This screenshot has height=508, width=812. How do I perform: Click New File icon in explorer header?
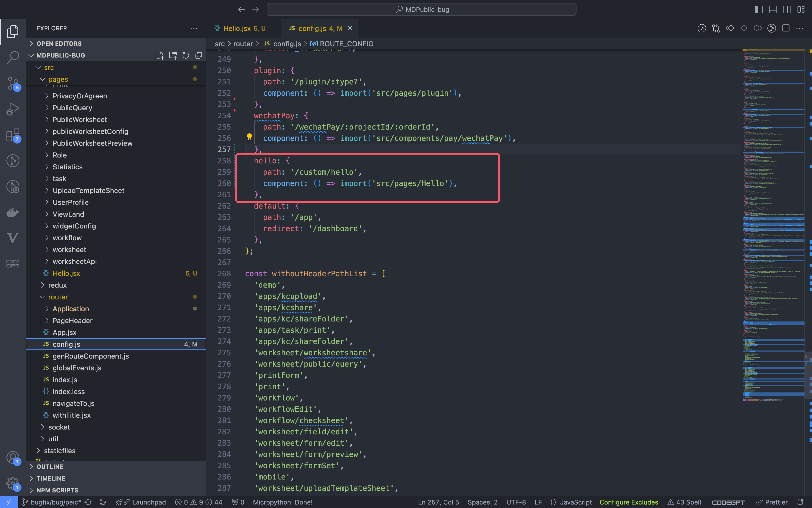pos(160,55)
